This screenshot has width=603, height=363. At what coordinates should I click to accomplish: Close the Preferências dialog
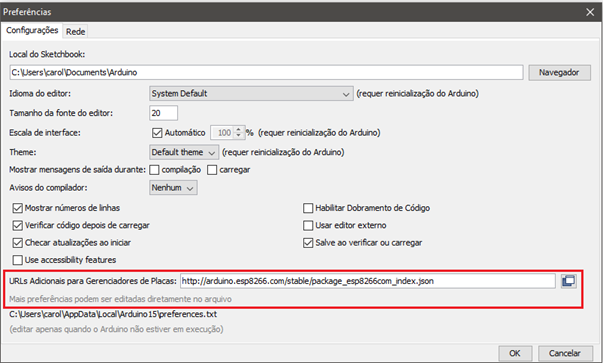tap(590, 12)
